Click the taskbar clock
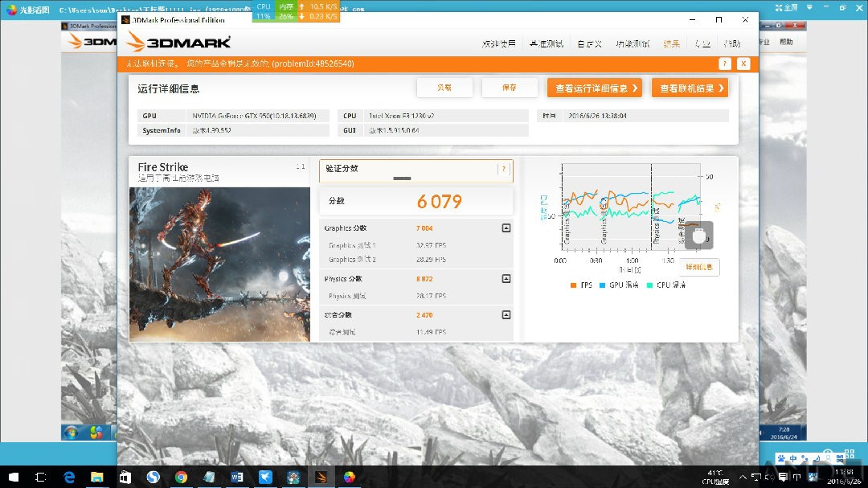This screenshot has height=488, width=868. (844, 477)
